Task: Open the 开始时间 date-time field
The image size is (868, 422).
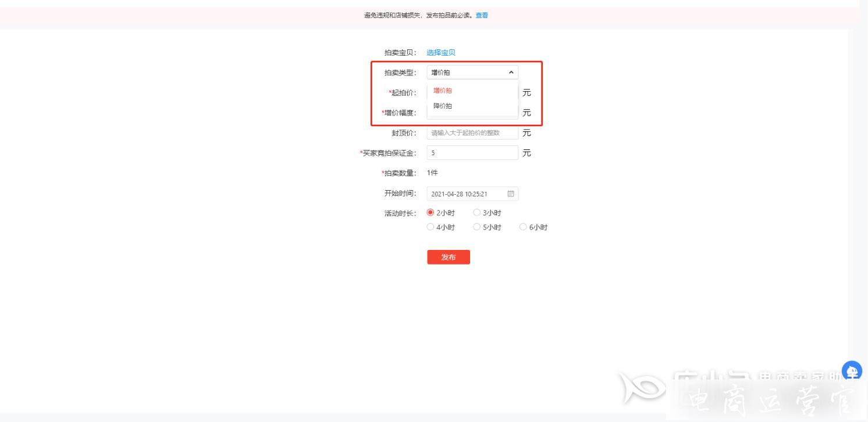Action: click(x=472, y=194)
